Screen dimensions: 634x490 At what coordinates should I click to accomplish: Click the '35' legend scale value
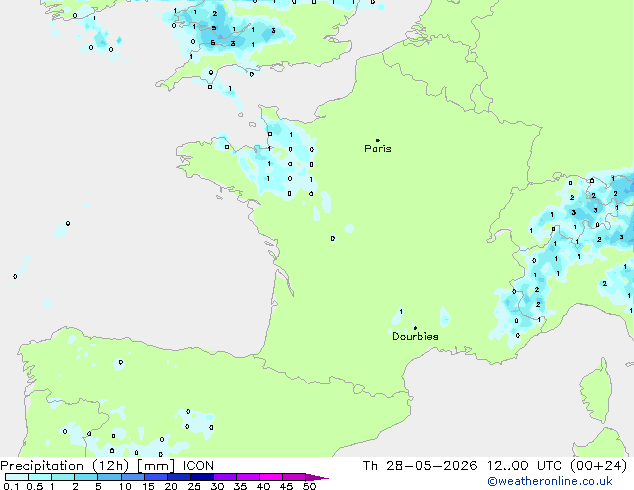(240, 486)
